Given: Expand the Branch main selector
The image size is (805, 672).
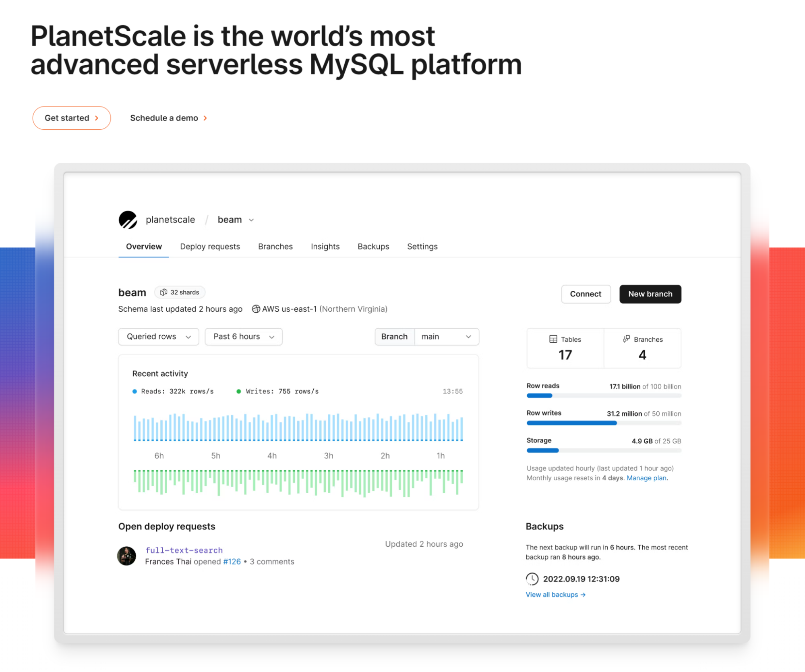Looking at the screenshot, I should pos(447,336).
